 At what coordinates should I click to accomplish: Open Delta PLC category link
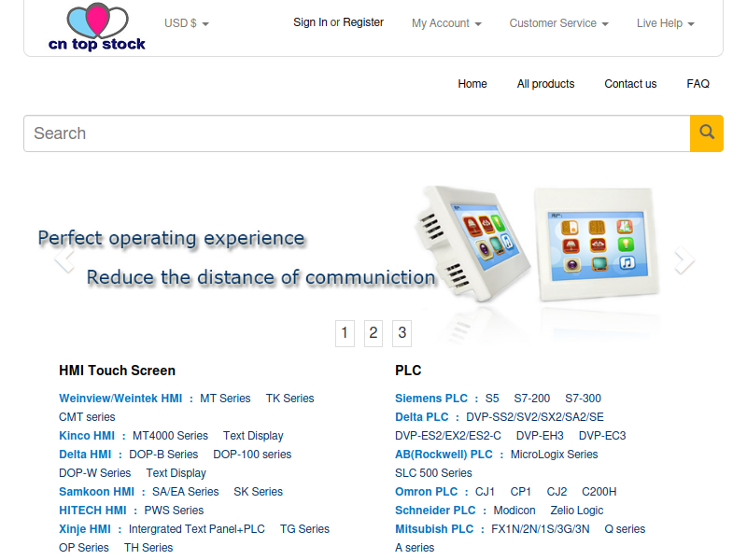422,417
